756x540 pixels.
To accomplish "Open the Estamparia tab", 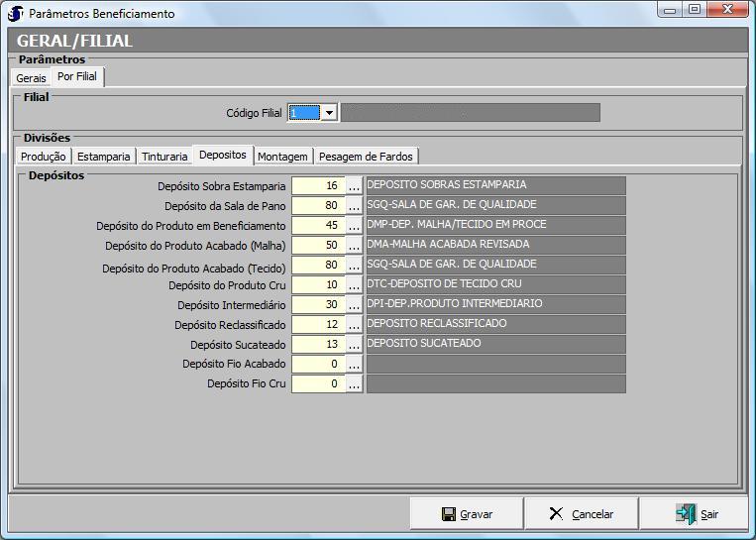I will (103, 157).
